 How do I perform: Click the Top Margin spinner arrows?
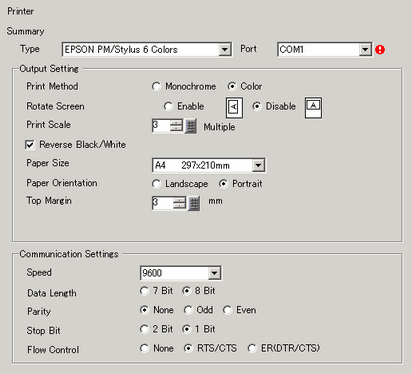point(179,203)
